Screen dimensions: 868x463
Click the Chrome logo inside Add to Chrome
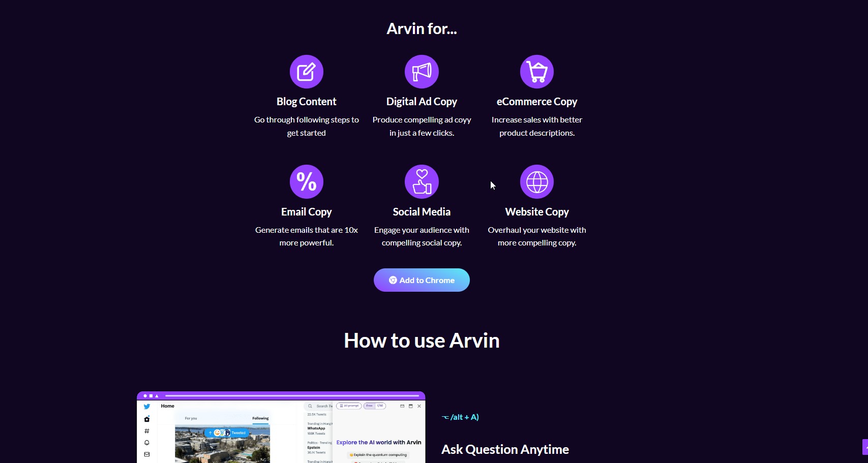click(x=393, y=280)
